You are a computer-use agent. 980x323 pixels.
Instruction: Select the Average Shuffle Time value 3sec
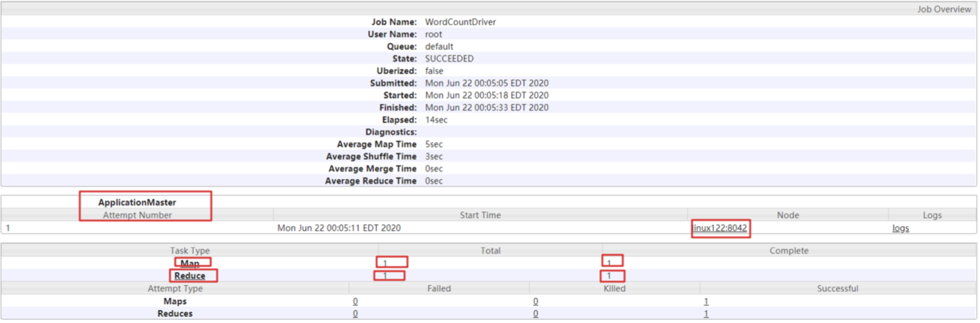[x=434, y=156]
